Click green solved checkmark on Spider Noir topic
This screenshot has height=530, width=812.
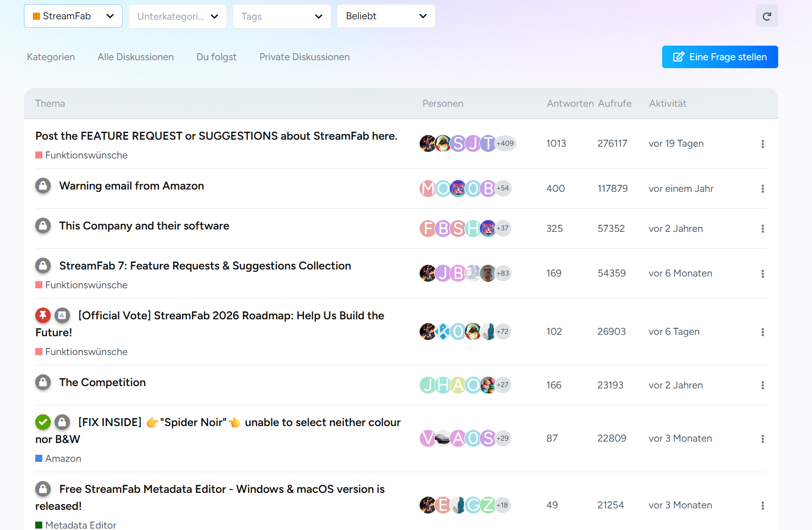[x=43, y=422]
